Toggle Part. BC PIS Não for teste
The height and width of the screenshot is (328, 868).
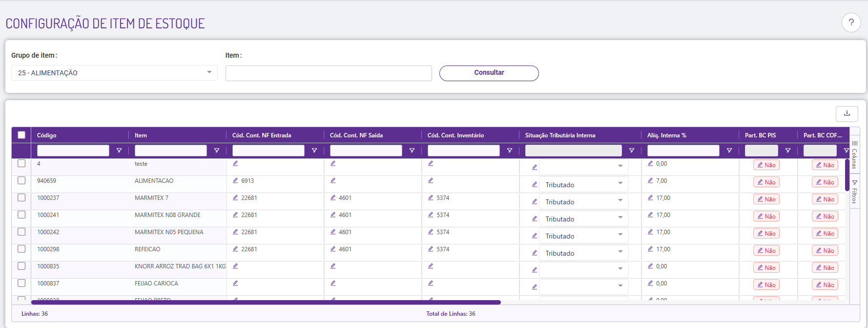(x=766, y=165)
